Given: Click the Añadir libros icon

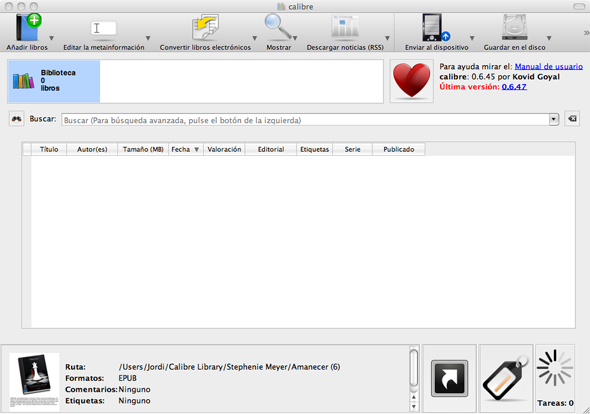Looking at the screenshot, I should (x=28, y=27).
